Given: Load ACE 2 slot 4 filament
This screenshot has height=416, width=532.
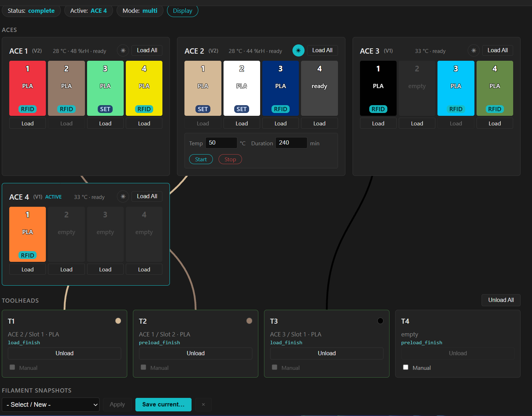Looking at the screenshot, I should [x=319, y=123].
